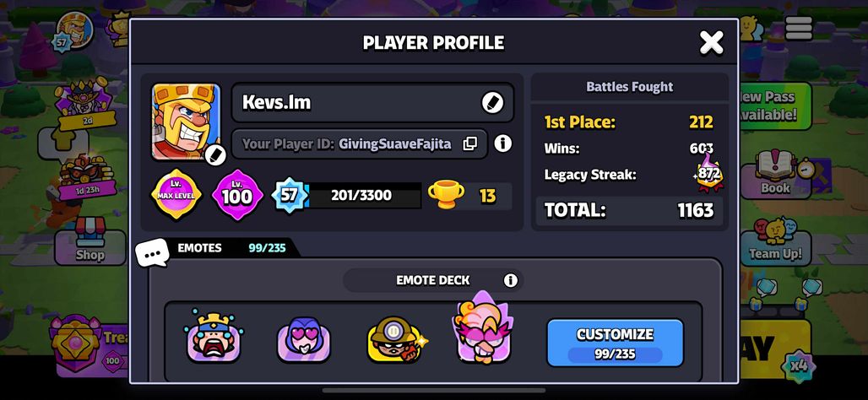
Task: Open the hamburger menu icon
Action: tap(799, 28)
